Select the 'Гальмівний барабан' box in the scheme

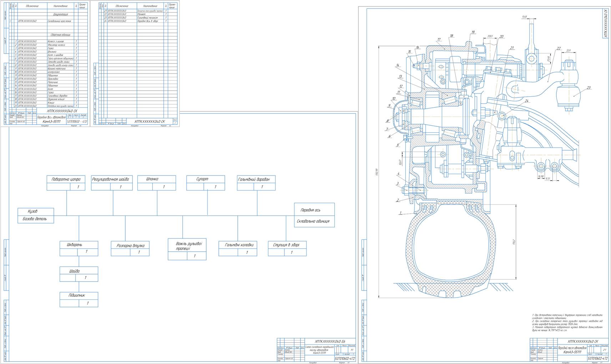pyautogui.click(x=256, y=183)
